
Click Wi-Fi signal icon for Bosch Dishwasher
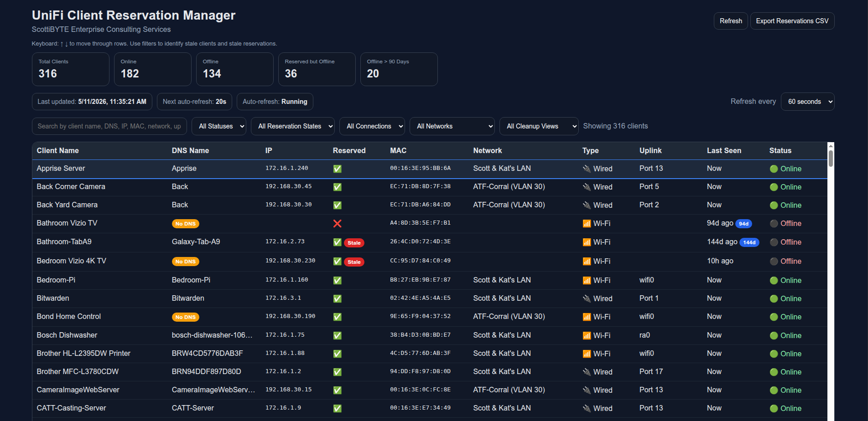point(587,335)
